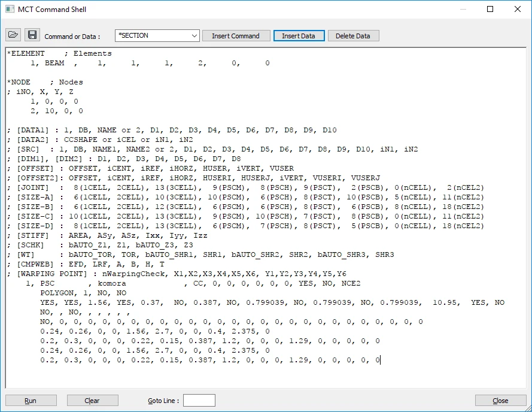This screenshot has height=412, width=532.
Task: Close the shell with the bottom Close button
Action: tap(500, 401)
